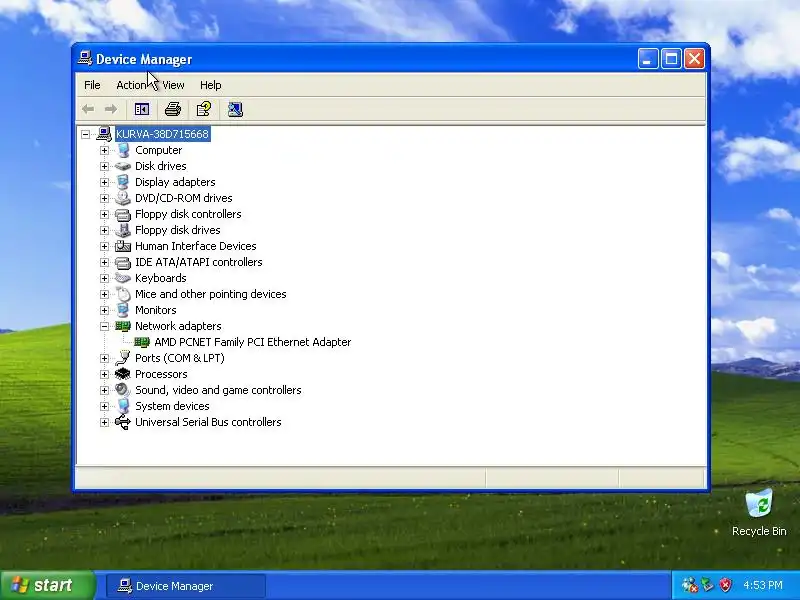Open the Action menu
The image size is (800, 600).
131,85
